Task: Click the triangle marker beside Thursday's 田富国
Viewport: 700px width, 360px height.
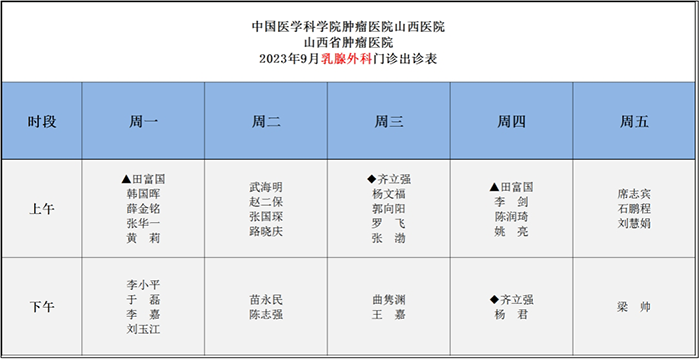Action: 494,187
